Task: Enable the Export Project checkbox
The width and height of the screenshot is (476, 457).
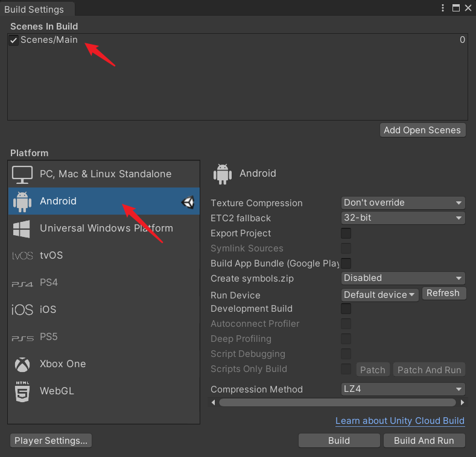Action: (x=346, y=233)
